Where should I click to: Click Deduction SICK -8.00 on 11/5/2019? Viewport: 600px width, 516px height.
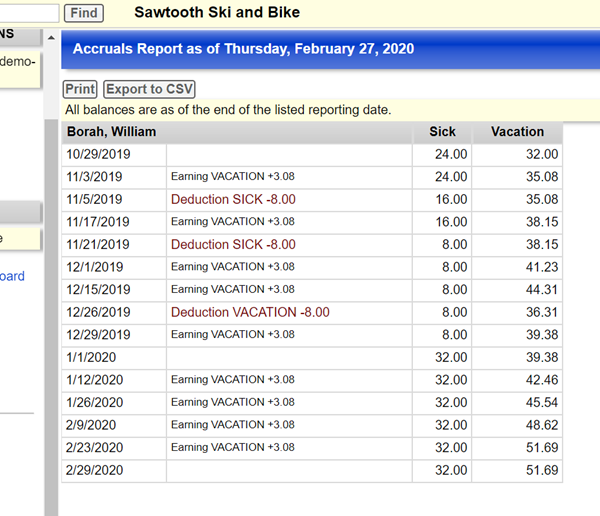coord(233,200)
